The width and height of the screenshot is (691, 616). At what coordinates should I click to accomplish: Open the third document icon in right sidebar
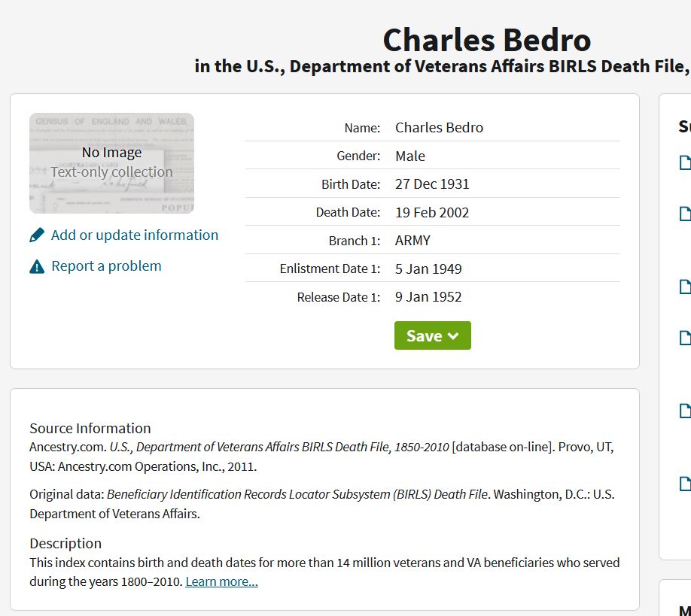(685, 287)
